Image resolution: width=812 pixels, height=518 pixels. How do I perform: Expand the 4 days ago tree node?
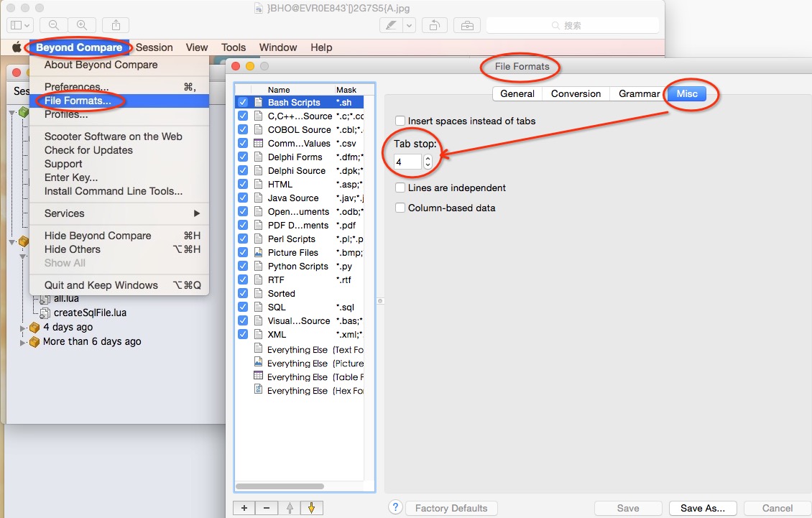tap(22, 328)
